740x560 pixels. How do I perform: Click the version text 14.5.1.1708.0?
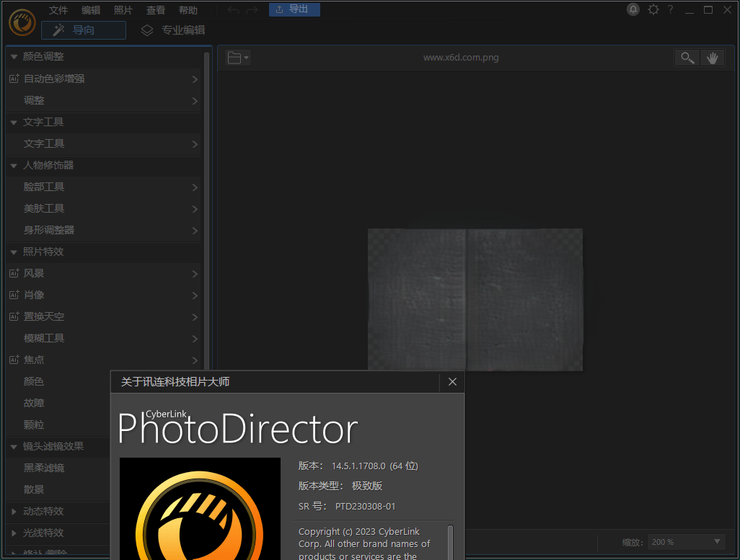(x=358, y=466)
